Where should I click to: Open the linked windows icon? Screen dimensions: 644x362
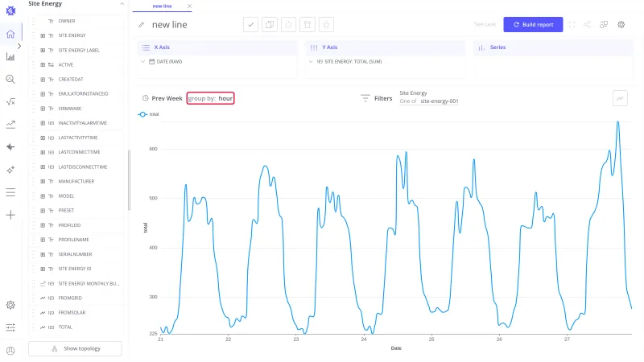(x=604, y=25)
